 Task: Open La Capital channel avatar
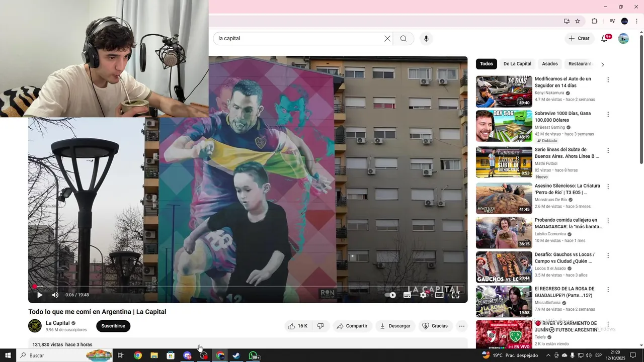35,326
